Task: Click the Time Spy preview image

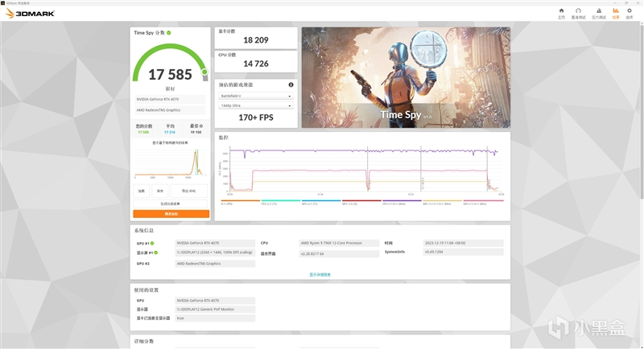Action: [x=406, y=77]
